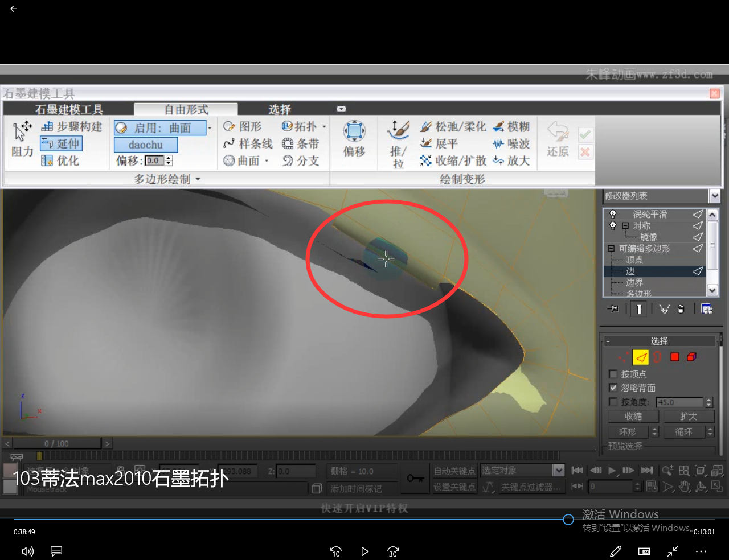Image resolution: width=729 pixels, height=560 pixels.
Task: Select 镜像 under 对称 modifier
Action: tap(648, 237)
